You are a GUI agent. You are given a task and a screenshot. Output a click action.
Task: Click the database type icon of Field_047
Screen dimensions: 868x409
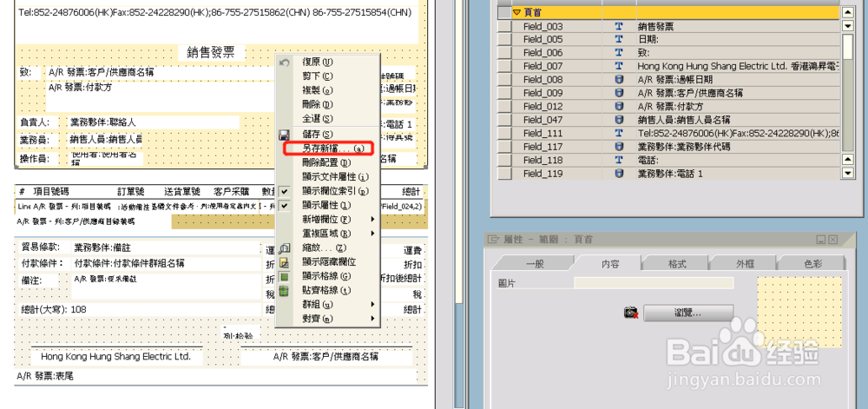click(x=619, y=120)
